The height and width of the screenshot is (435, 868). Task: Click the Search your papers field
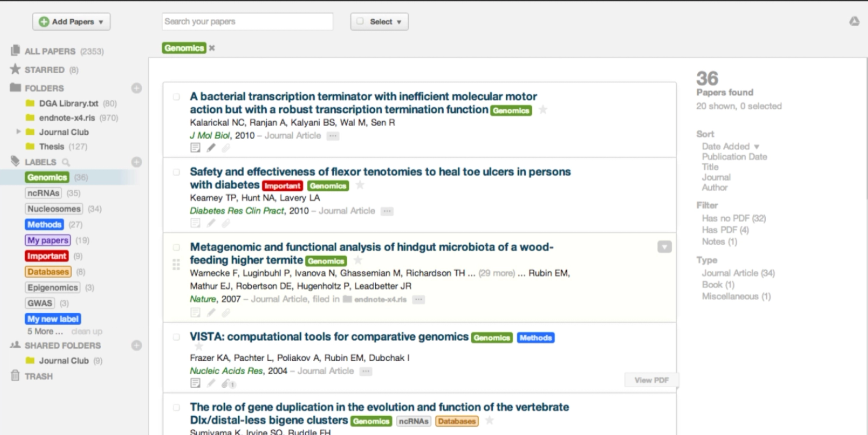click(x=247, y=22)
